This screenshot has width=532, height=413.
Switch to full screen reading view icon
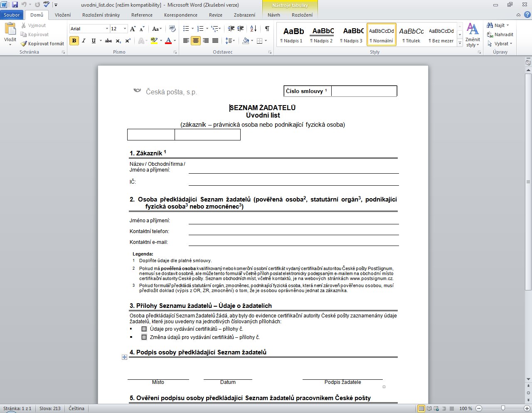click(x=429, y=408)
